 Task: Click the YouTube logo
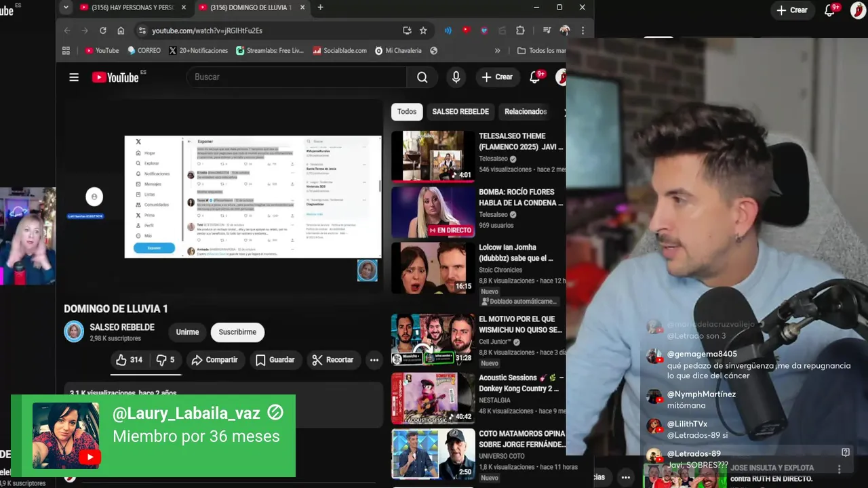coord(115,77)
